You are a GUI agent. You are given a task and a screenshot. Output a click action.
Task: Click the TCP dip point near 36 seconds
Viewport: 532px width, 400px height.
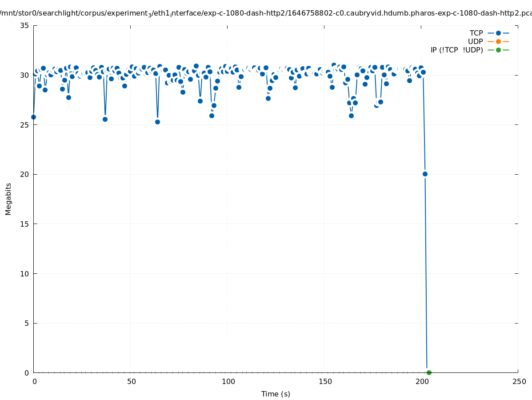click(x=105, y=119)
